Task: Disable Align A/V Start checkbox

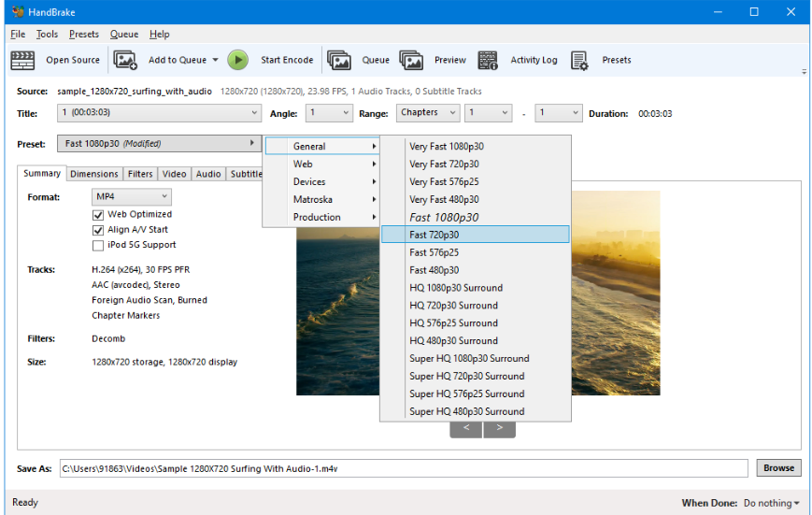Action: (x=98, y=230)
